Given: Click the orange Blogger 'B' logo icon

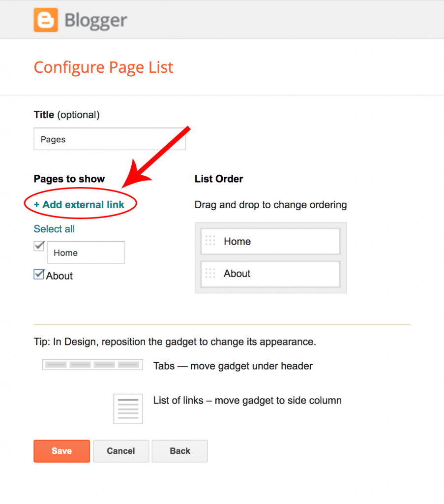Looking at the screenshot, I should click(45, 20).
